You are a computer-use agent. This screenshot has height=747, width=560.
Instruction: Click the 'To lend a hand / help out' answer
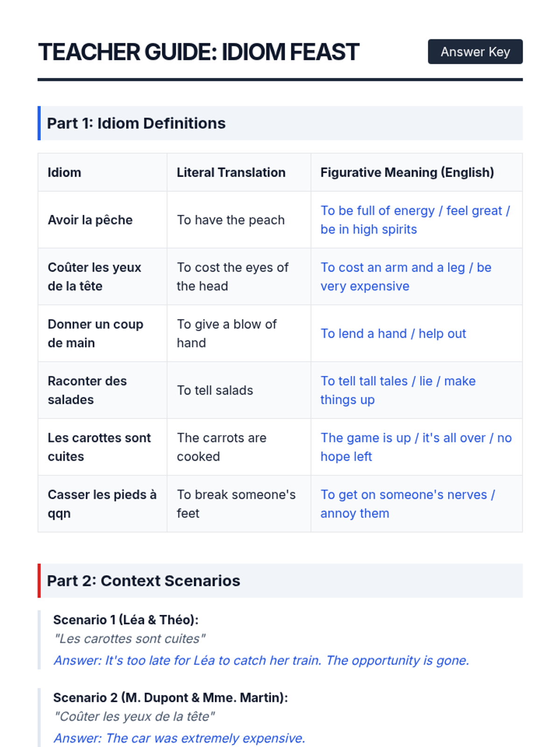(x=393, y=334)
